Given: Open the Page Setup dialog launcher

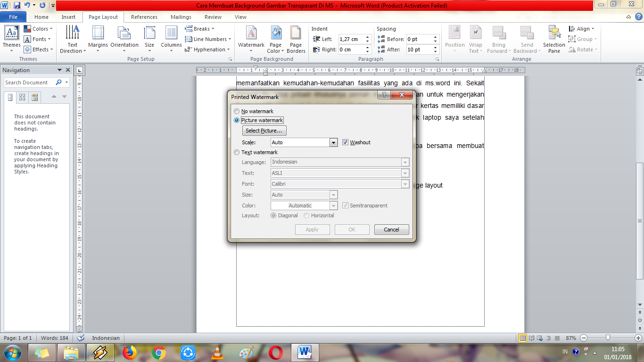Looking at the screenshot, I should coord(231,59).
